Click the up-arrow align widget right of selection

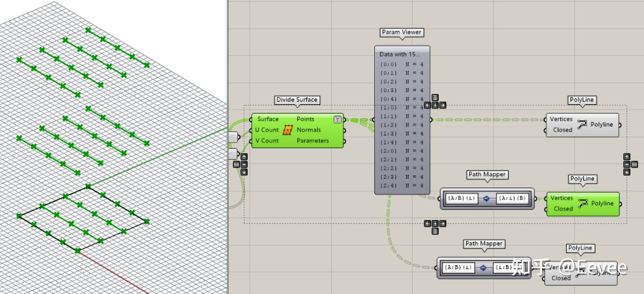627,157
